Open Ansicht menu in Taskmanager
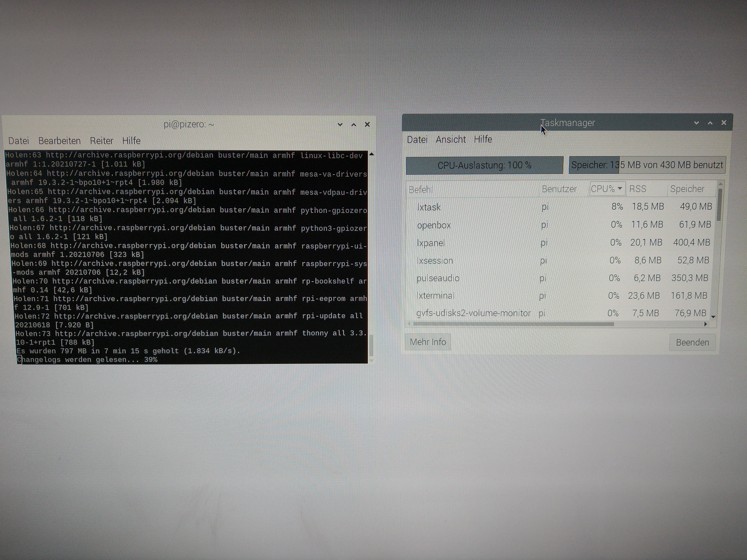Image resolution: width=747 pixels, height=560 pixels. click(451, 139)
